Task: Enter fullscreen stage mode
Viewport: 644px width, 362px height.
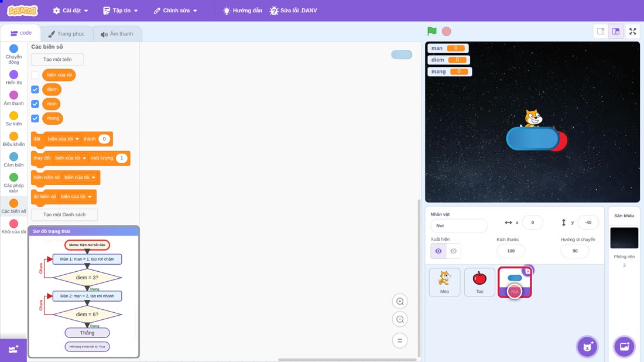Action: point(632,31)
